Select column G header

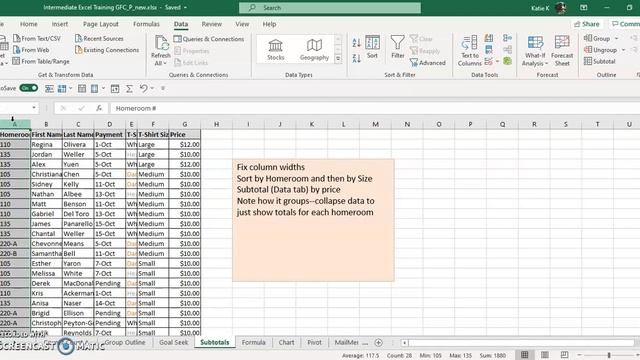(x=184, y=124)
